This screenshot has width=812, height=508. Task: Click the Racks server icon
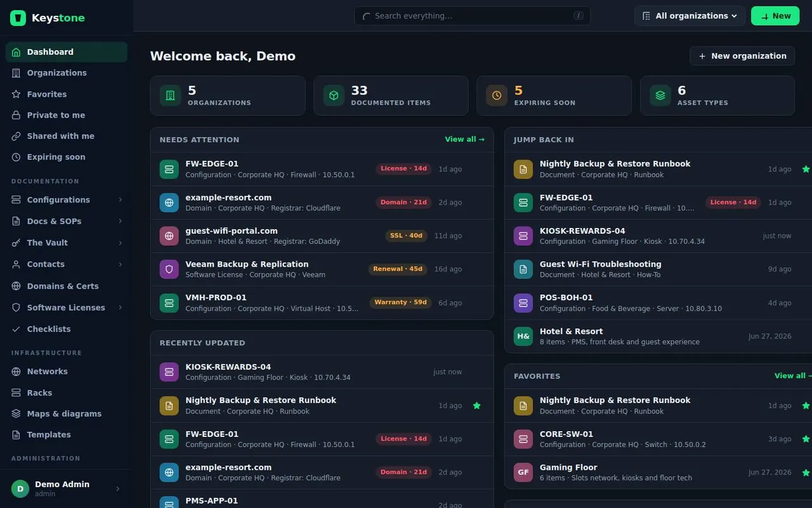16,392
